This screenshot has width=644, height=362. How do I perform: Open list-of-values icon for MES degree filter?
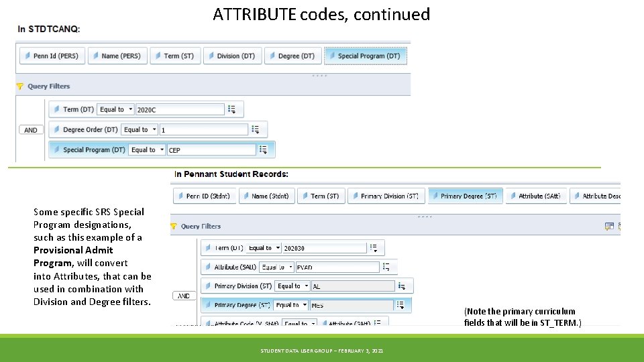coord(400,304)
